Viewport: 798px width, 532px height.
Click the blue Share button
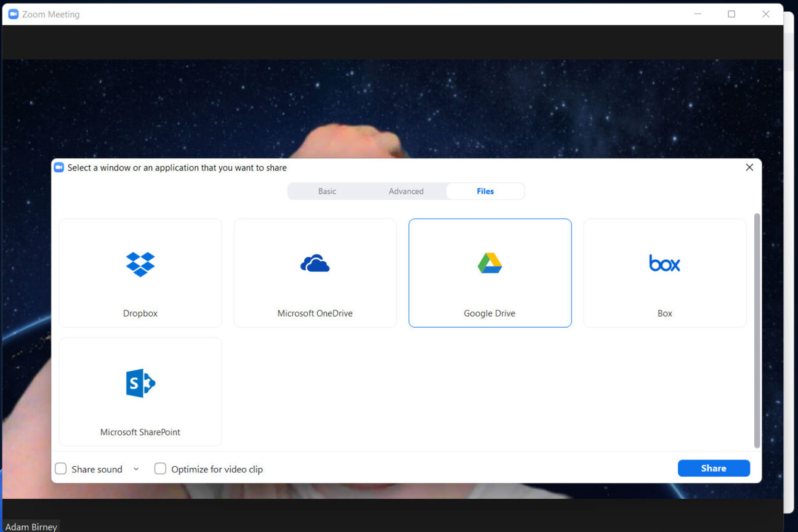714,468
